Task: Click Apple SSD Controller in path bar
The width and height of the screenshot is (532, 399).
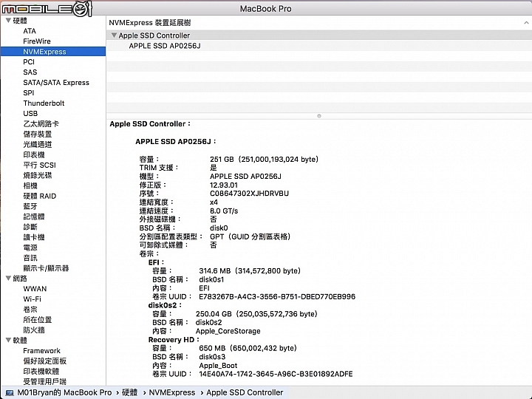Action: tap(245, 392)
